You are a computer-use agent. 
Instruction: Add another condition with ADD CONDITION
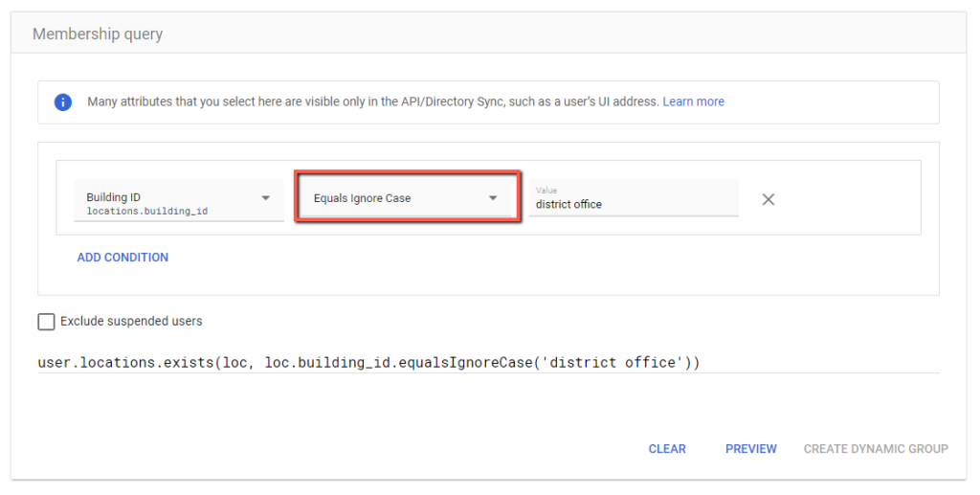(122, 257)
